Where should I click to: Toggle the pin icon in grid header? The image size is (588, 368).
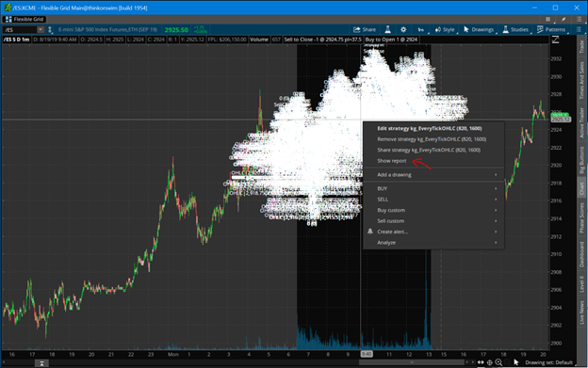pyautogui.click(x=563, y=19)
